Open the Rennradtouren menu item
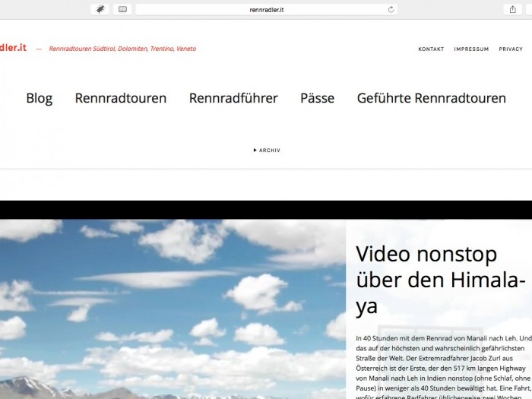 pos(121,98)
